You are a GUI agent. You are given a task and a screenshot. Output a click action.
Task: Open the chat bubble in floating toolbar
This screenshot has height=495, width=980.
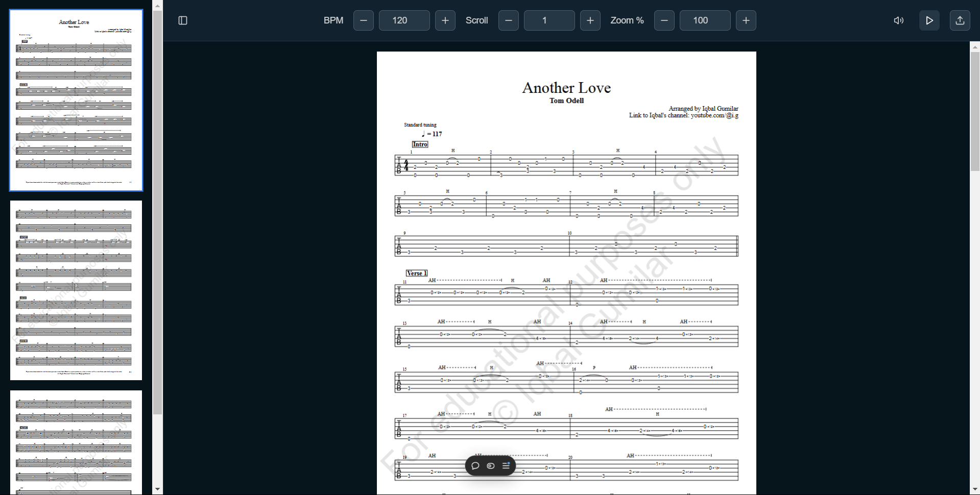click(474, 465)
